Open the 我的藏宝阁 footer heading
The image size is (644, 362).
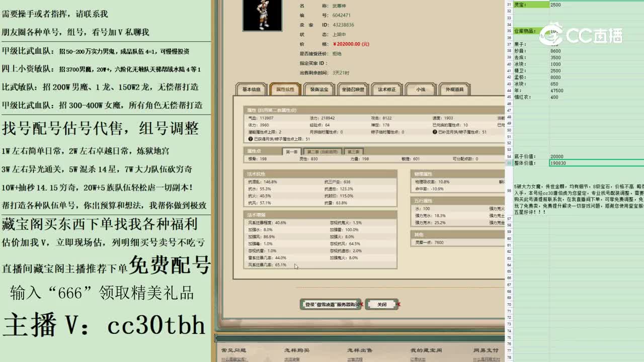(426, 350)
